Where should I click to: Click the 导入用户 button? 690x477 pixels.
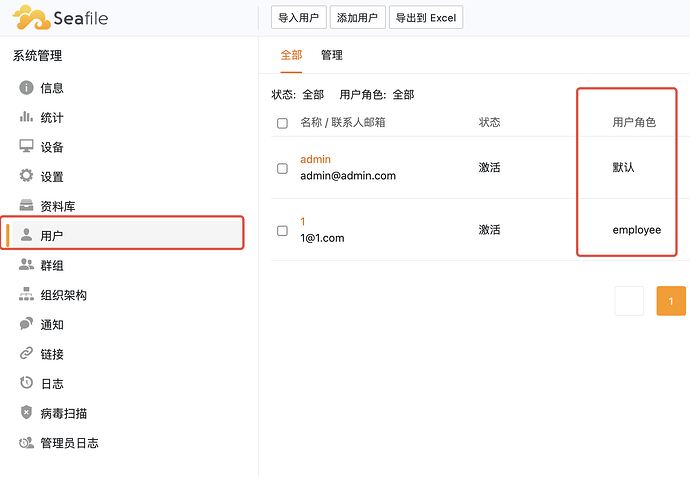[299, 18]
